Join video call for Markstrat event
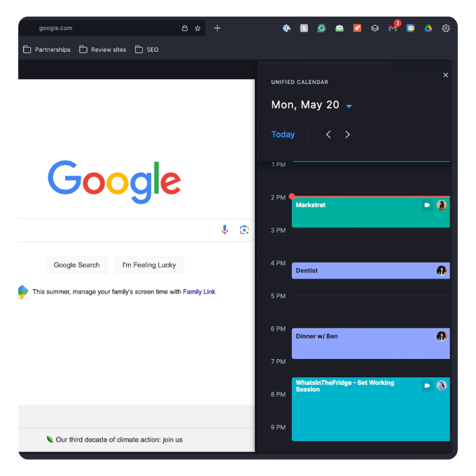476x476 pixels. click(x=426, y=205)
